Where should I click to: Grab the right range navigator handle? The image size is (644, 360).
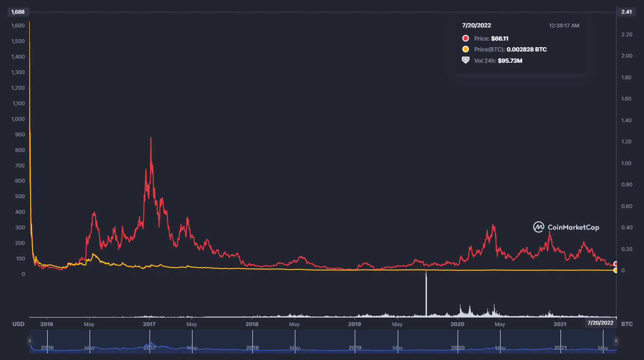click(616, 341)
